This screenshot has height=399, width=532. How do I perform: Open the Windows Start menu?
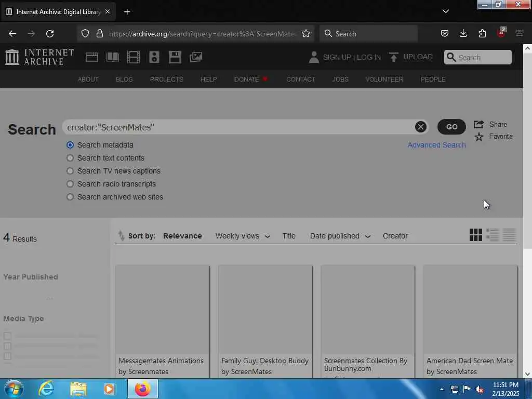(14, 389)
